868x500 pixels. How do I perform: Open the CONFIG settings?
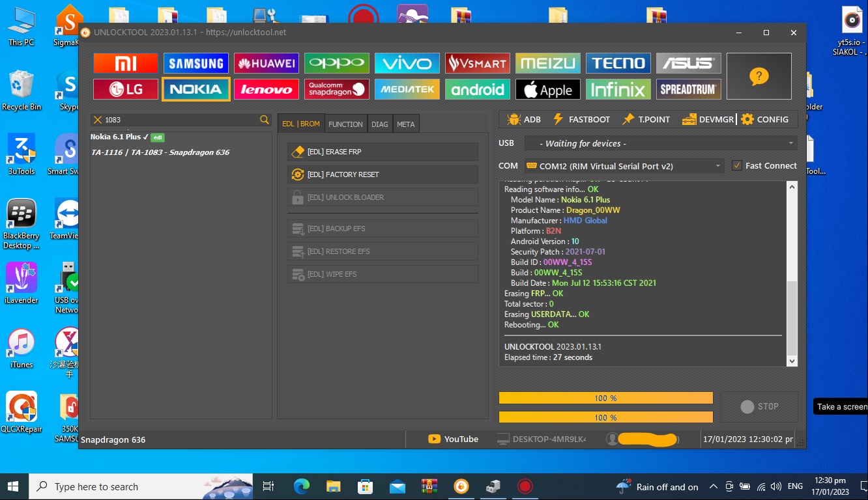765,120
